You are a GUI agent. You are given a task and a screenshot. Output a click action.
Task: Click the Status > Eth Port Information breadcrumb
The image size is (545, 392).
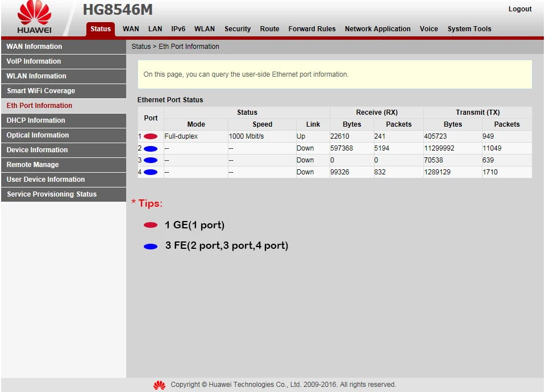click(175, 47)
